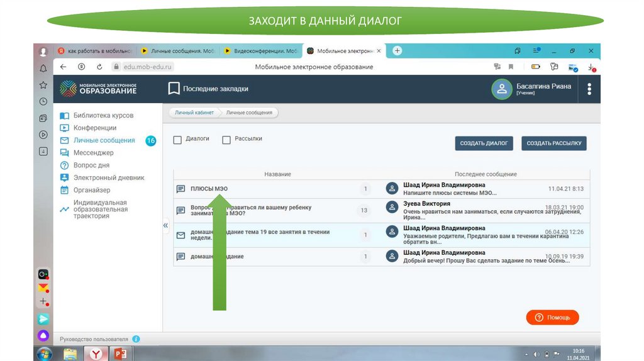The image size is (644, 361).
Task: Open file explorer from taskbar
Action: (x=70, y=353)
